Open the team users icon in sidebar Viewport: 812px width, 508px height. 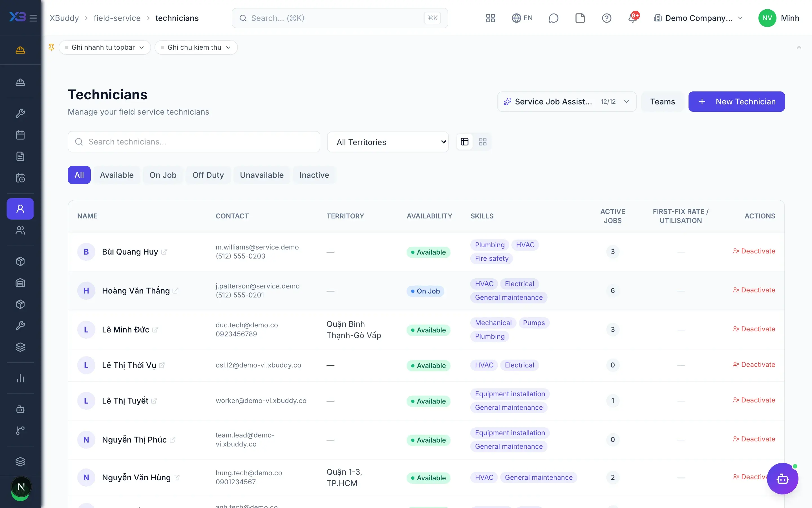(x=20, y=231)
